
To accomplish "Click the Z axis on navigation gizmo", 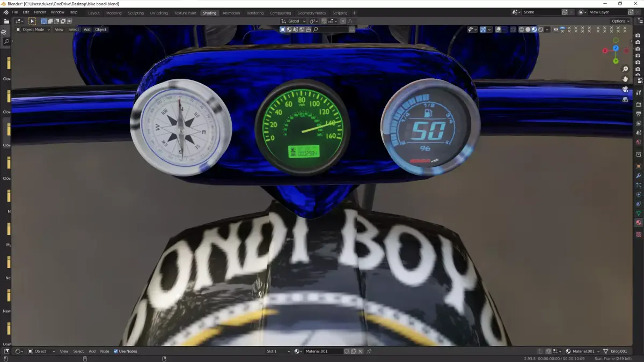I will tap(616, 48).
